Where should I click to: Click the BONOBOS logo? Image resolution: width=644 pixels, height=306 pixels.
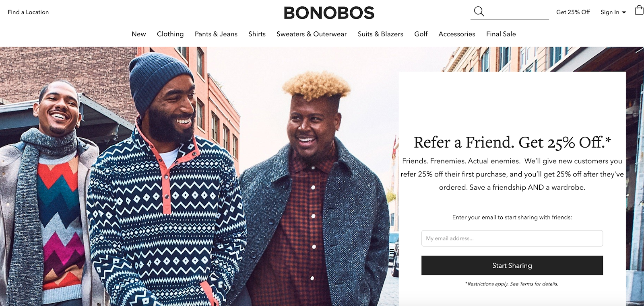329,13
